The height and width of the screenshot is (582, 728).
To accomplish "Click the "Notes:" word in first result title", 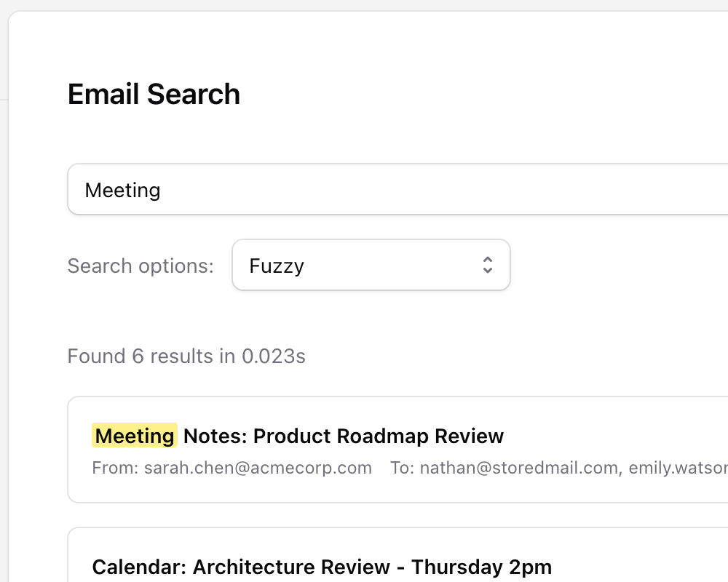I will pyautogui.click(x=215, y=436).
